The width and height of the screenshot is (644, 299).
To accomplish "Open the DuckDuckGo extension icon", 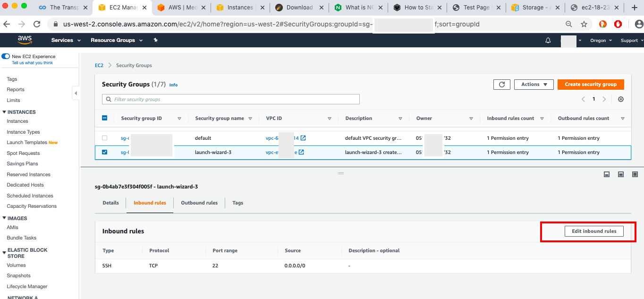I will click(603, 24).
